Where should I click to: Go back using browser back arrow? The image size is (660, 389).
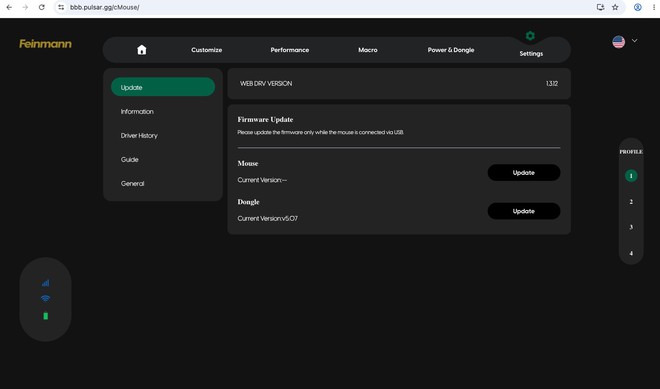point(9,7)
